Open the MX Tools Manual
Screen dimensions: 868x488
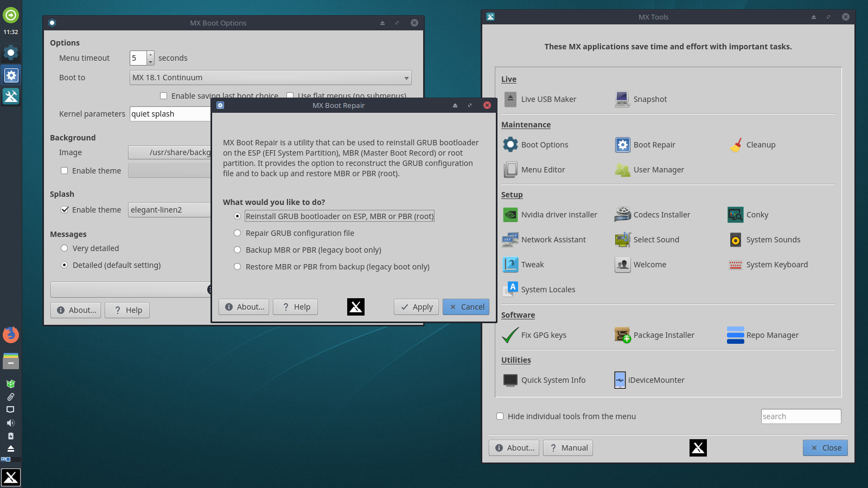click(x=568, y=448)
